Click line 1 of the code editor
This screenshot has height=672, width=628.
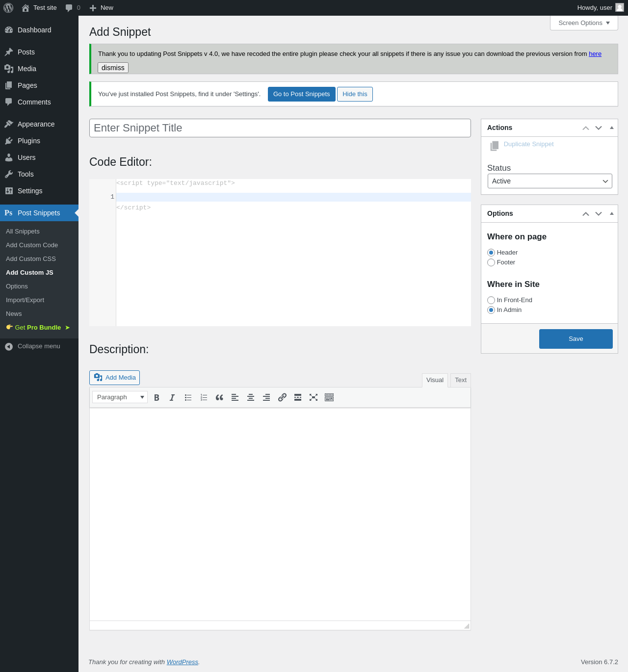point(293,197)
